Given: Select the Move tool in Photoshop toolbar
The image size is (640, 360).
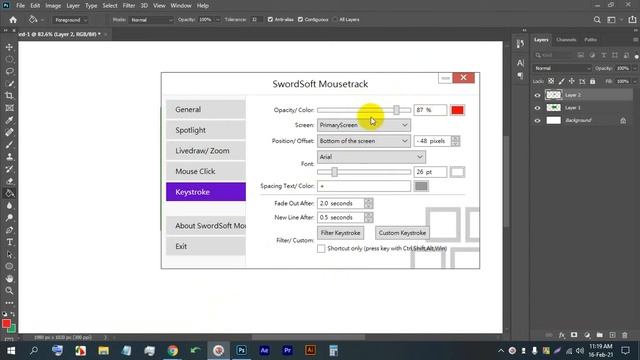Looking at the screenshot, I should point(9,47).
